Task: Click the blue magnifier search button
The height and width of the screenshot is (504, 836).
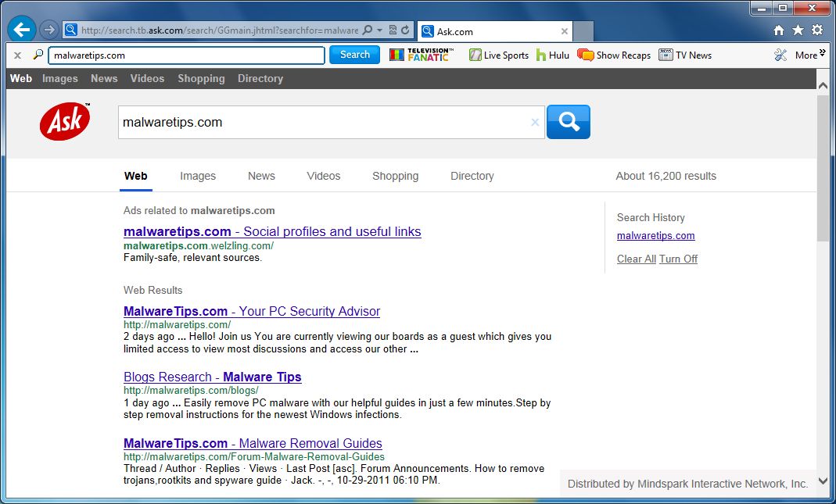Action: click(569, 122)
